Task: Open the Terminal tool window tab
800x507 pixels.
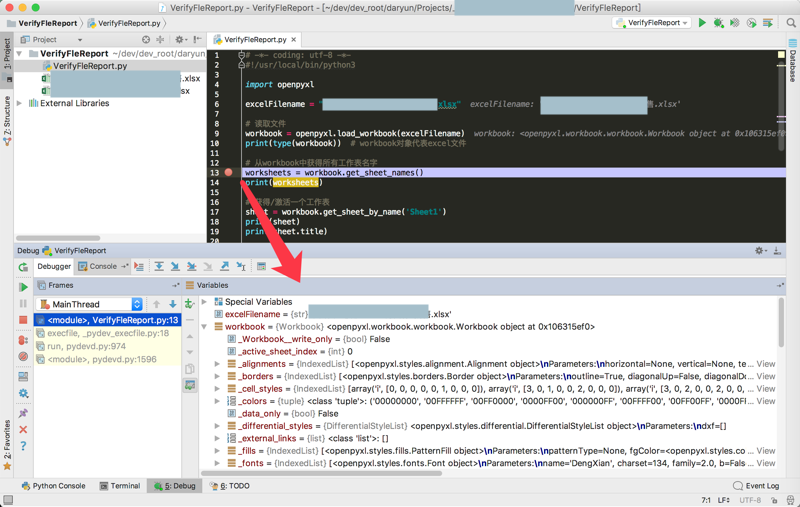Action: (x=119, y=486)
